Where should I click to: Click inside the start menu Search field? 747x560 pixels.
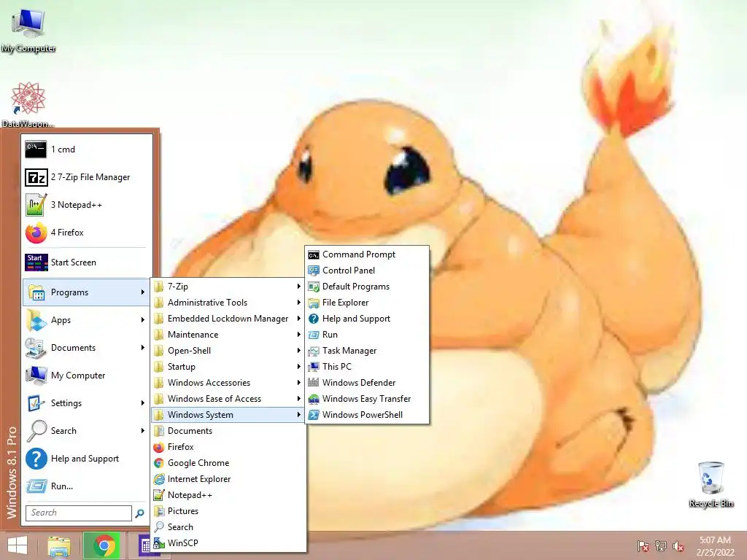pos(79,513)
